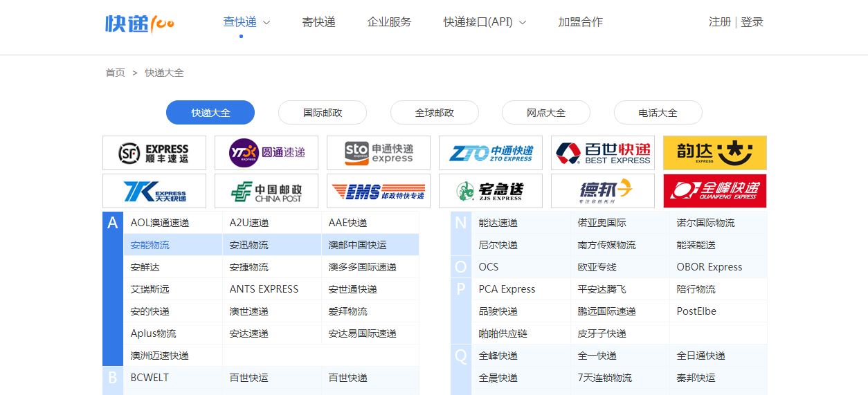Open 南方传媒物流 courier entry
The image size is (868, 395).
[607, 245]
